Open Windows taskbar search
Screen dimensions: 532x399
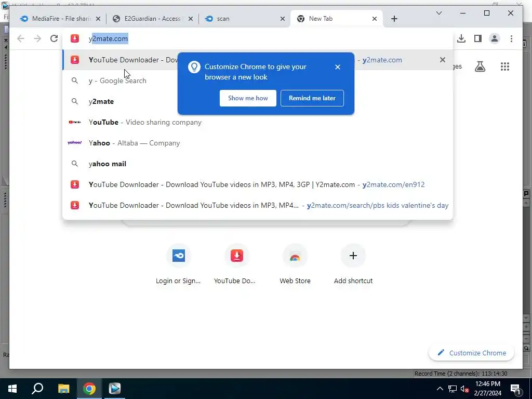coord(37,389)
